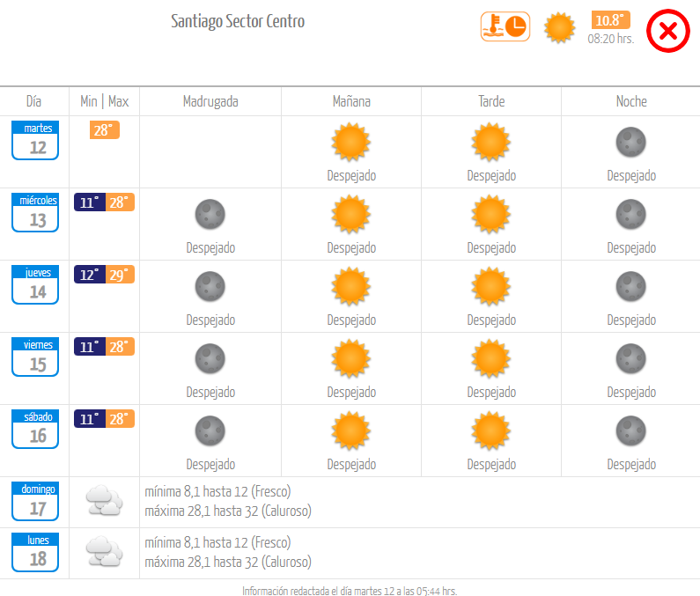The width and height of the screenshot is (700, 596).
Task: Click miércoles Noche moon icon
Action: point(630,214)
